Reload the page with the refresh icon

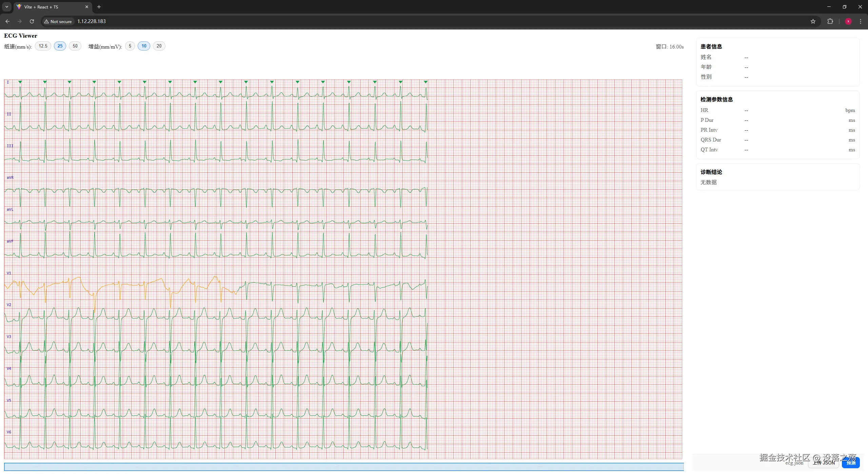pos(32,21)
